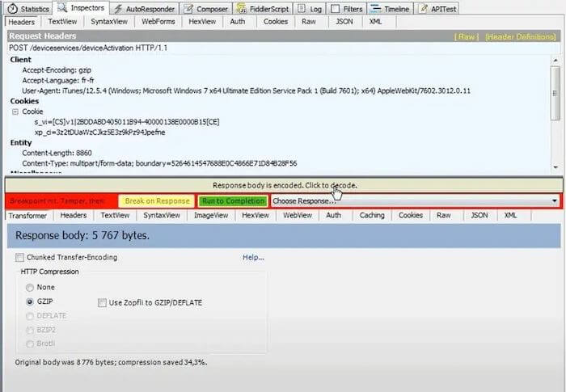
Task: Open AutoResponder lightning bolt icon
Action: pyautogui.click(x=119, y=8)
